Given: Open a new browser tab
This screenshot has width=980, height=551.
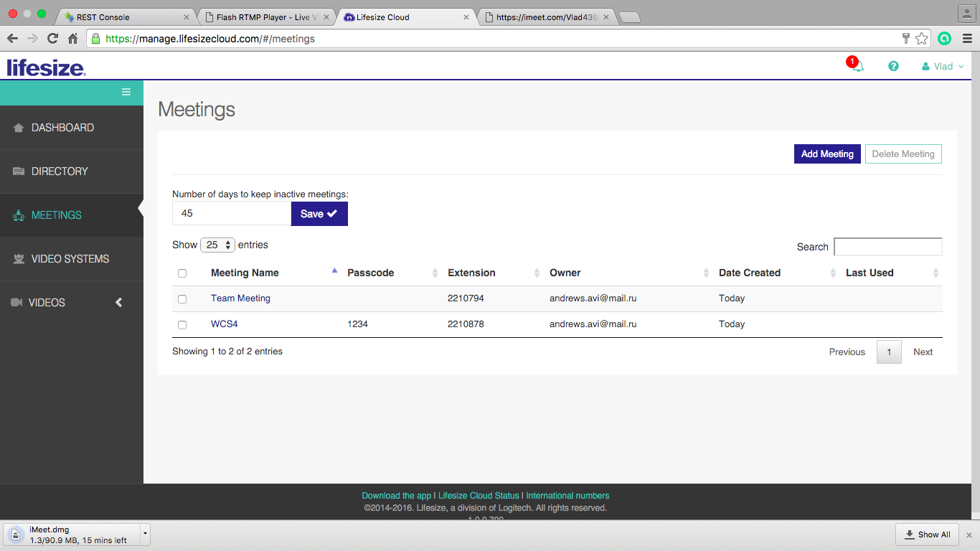Looking at the screenshot, I should click(x=629, y=17).
